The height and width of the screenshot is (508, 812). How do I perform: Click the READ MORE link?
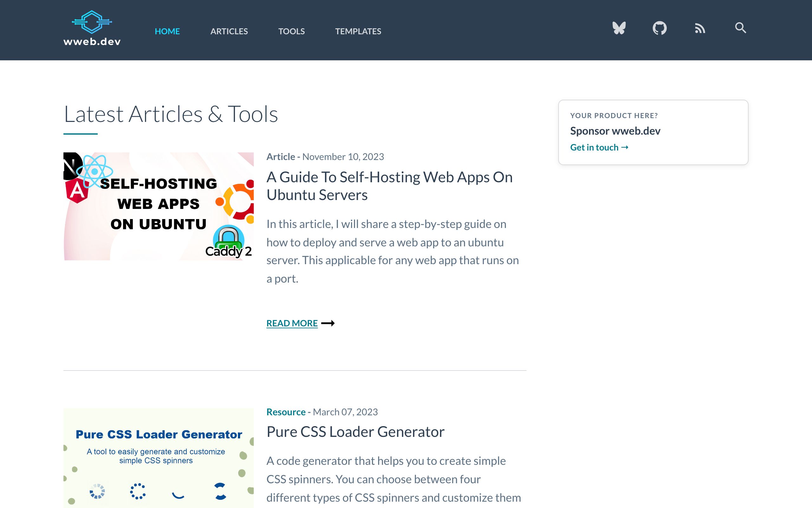[x=292, y=323]
